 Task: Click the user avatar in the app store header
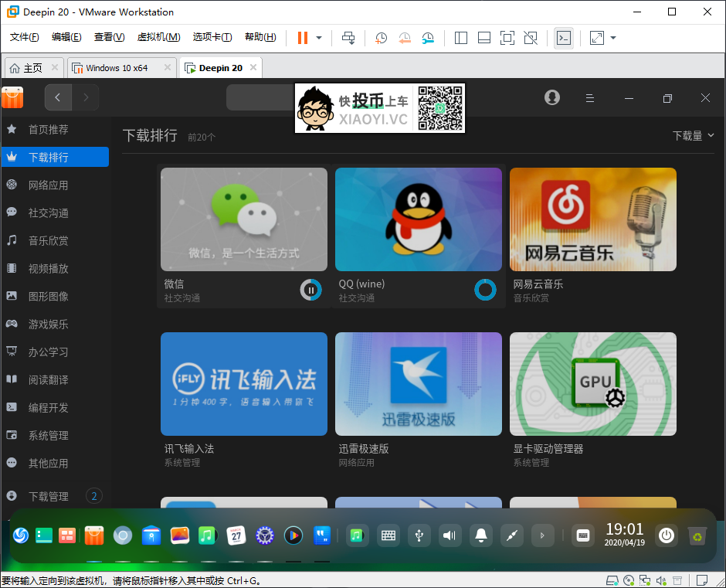coord(551,98)
